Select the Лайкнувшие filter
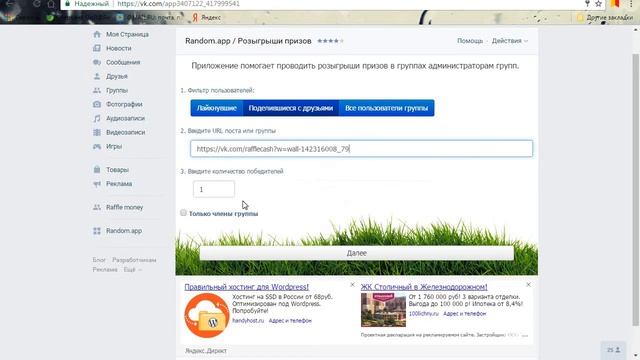The width and height of the screenshot is (640, 360). pyautogui.click(x=217, y=108)
